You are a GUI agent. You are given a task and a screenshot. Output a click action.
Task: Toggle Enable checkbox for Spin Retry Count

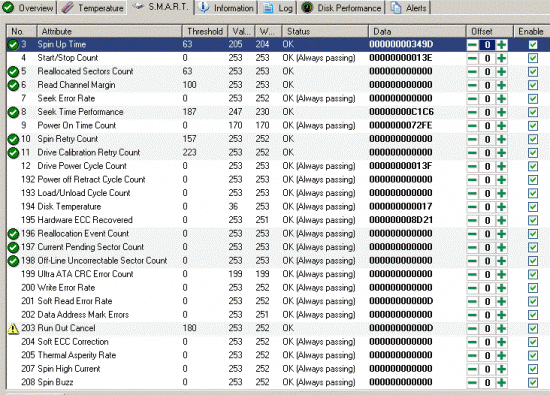(x=533, y=139)
